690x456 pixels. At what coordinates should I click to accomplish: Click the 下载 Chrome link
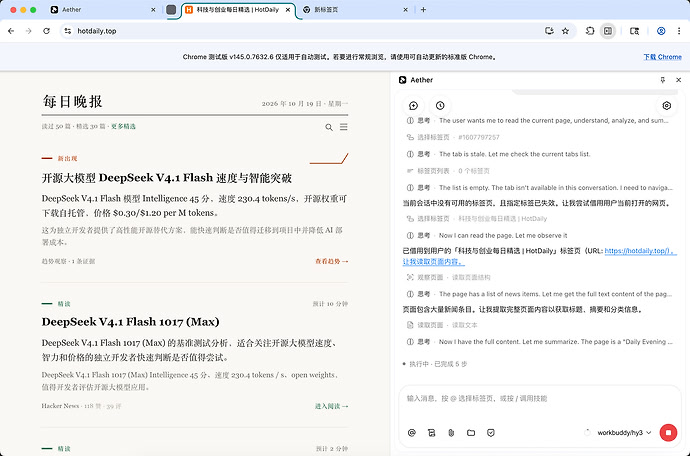pos(662,57)
